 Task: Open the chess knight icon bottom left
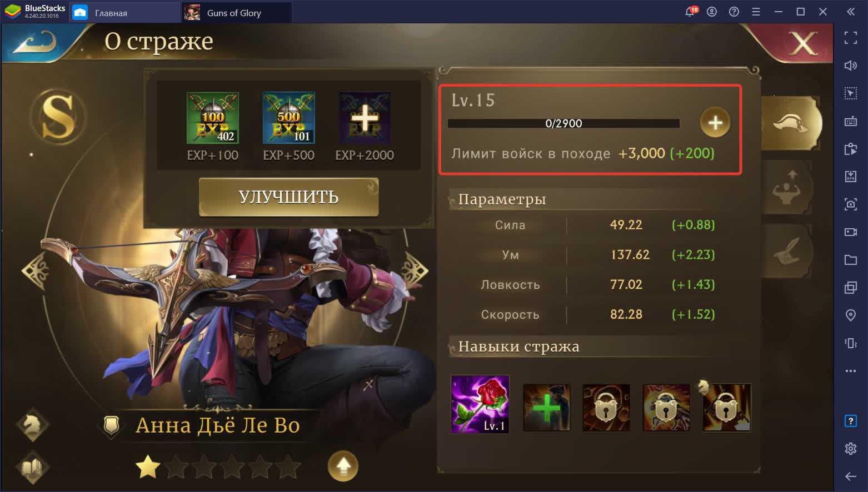click(x=32, y=425)
